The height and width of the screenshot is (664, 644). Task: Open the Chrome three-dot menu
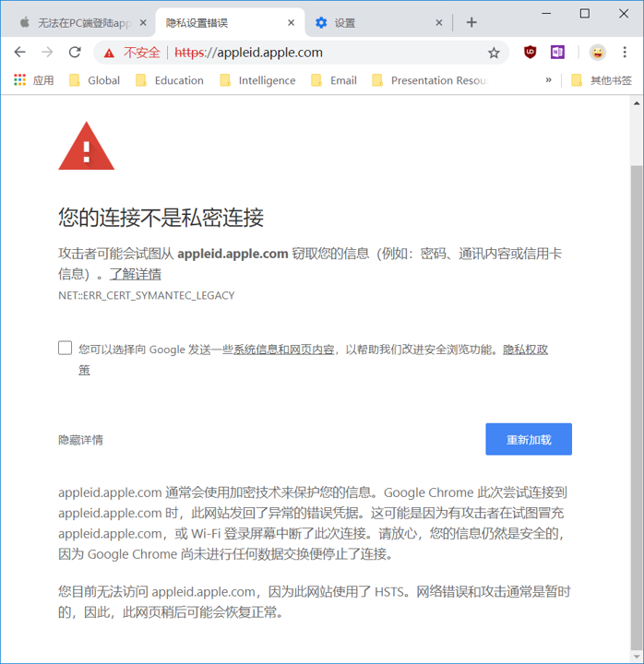click(x=625, y=52)
